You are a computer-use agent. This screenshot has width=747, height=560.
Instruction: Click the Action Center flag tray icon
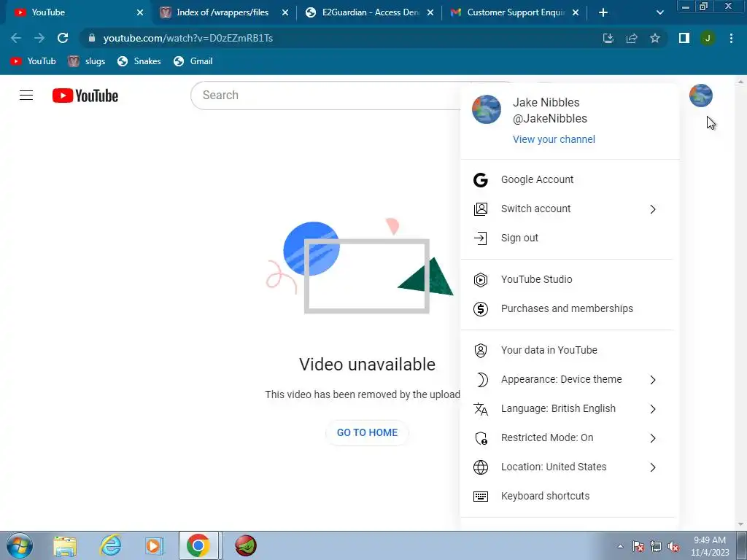tap(638, 547)
